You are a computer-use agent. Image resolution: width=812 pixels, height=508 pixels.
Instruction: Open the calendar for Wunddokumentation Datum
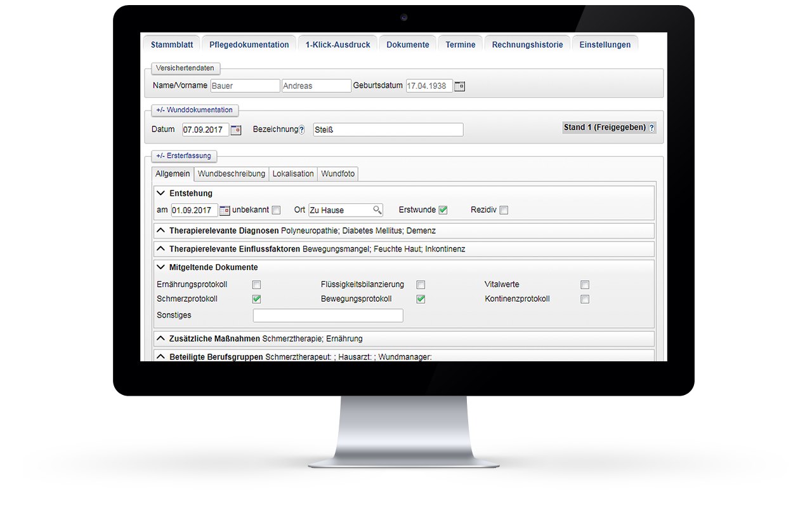pos(235,130)
